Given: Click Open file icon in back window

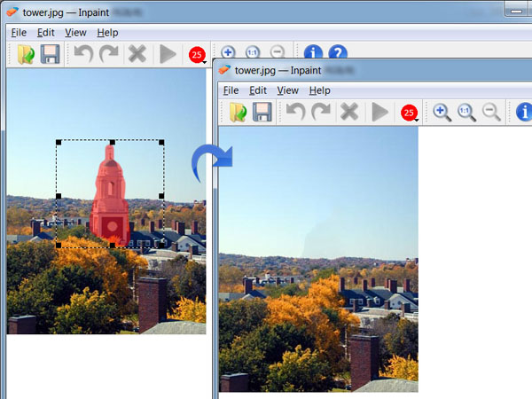Looking at the screenshot, I should click(x=27, y=55).
